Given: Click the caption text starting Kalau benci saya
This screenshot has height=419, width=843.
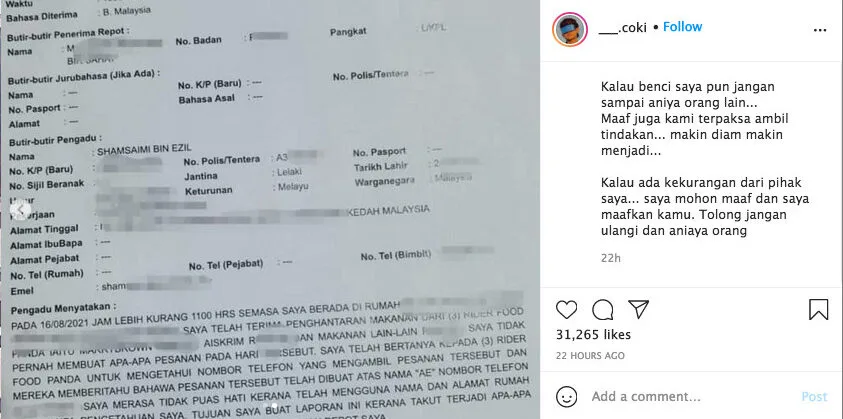Looking at the screenshot, I should pos(695,118).
